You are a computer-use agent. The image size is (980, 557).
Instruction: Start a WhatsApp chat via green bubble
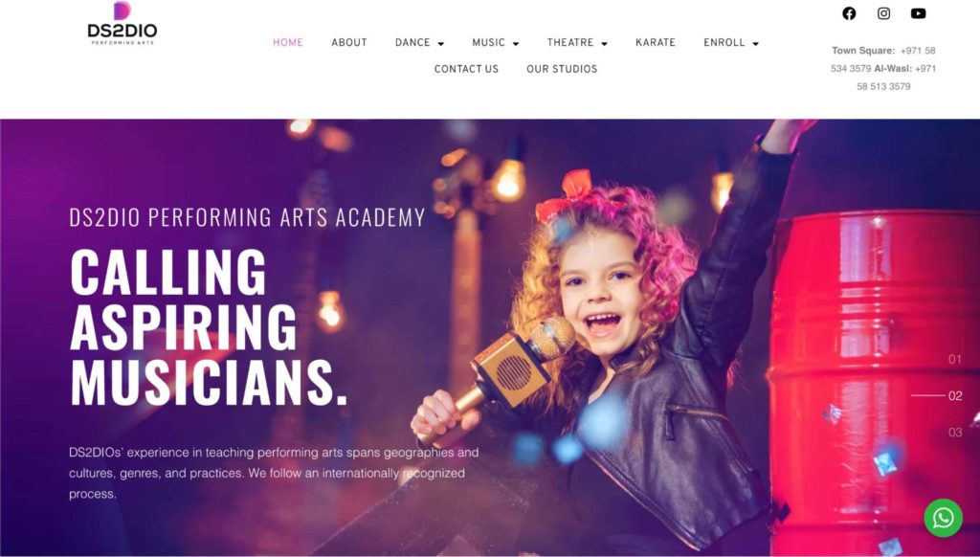(943, 518)
